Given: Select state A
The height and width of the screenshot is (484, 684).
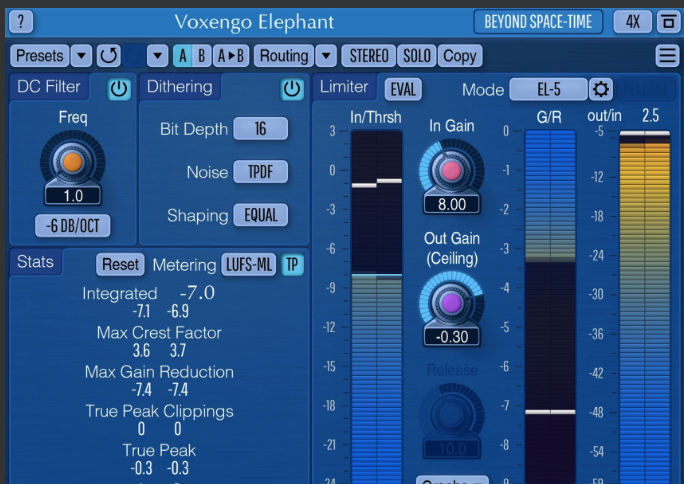Looking at the screenshot, I should point(182,56).
